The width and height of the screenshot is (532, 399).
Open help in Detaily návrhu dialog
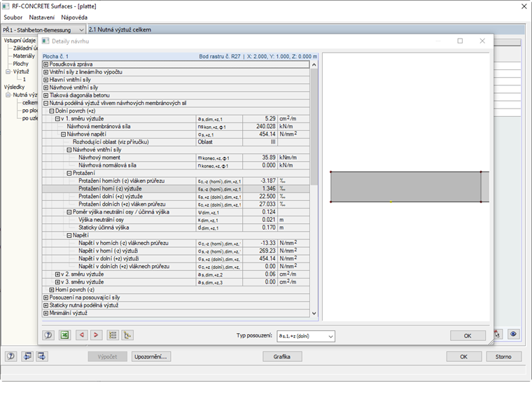pos(48,335)
